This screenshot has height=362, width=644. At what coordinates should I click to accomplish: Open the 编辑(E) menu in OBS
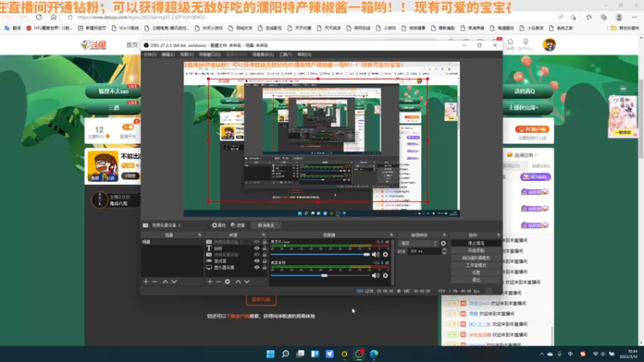pos(168,55)
